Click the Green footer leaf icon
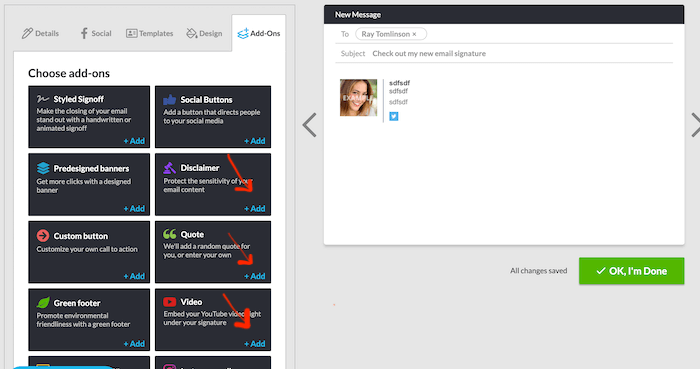700x369 pixels. click(x=43, y=303)
